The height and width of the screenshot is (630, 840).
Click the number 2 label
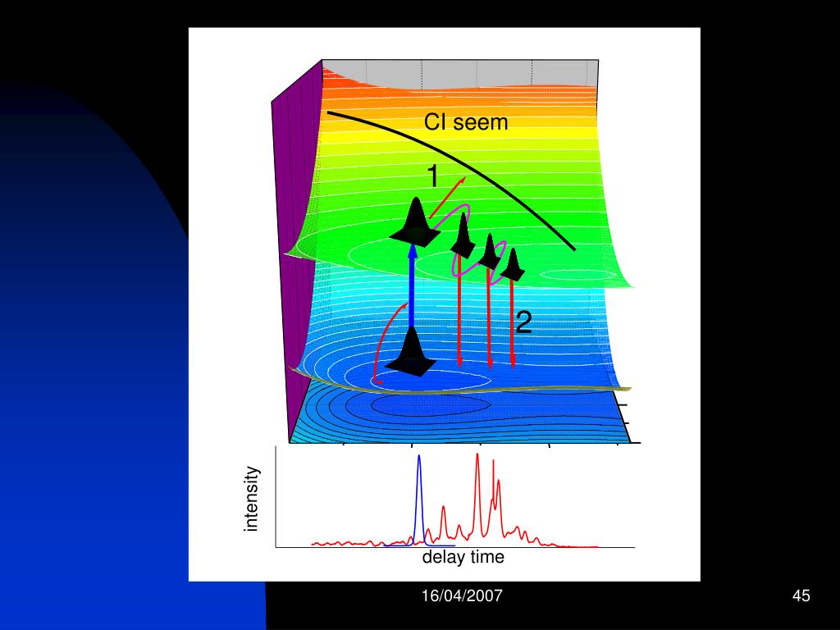[x=523, y=322]
